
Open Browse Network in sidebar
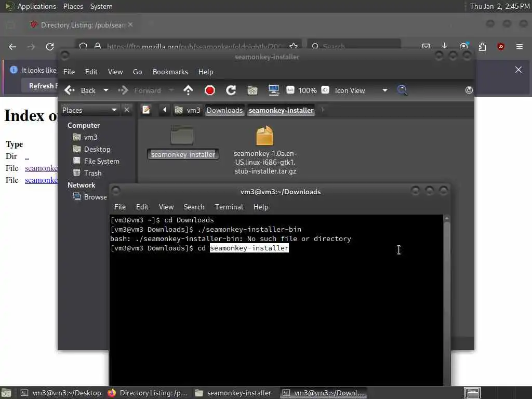point(90,197)
